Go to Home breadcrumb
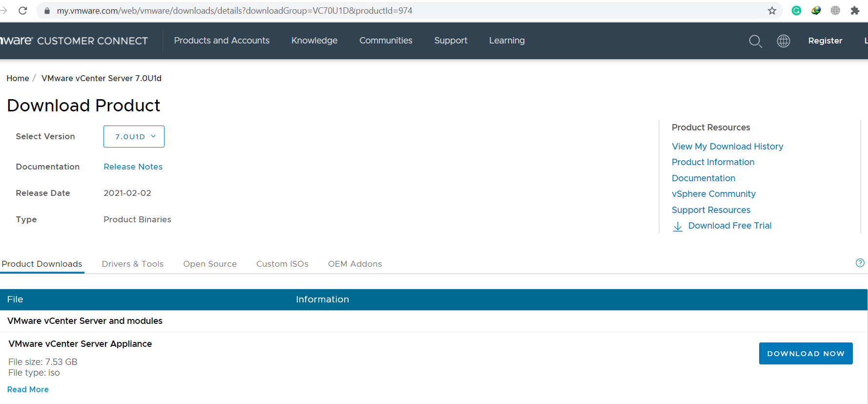Image resolution: width=868 pixels, height=404 pixels. coord(18,78)
